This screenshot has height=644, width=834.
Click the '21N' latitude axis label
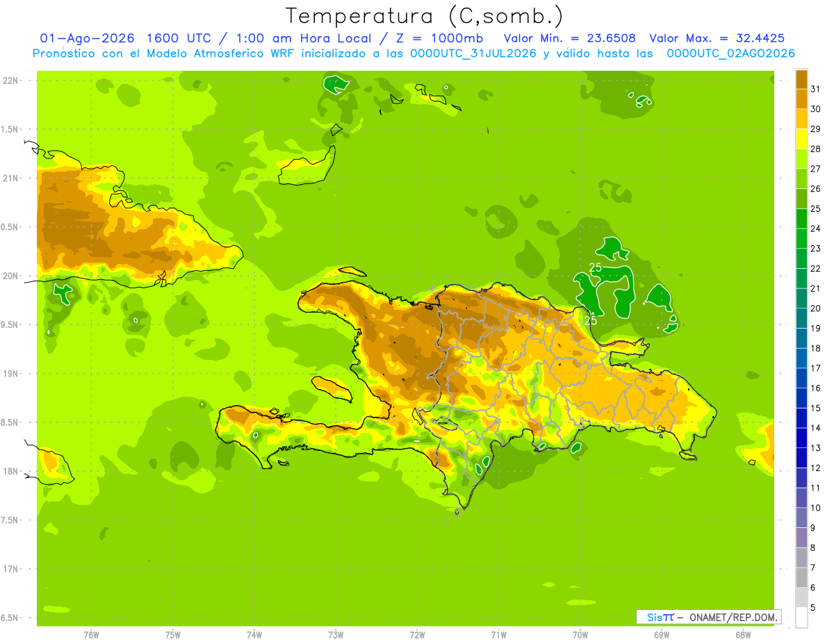[10, 179]
